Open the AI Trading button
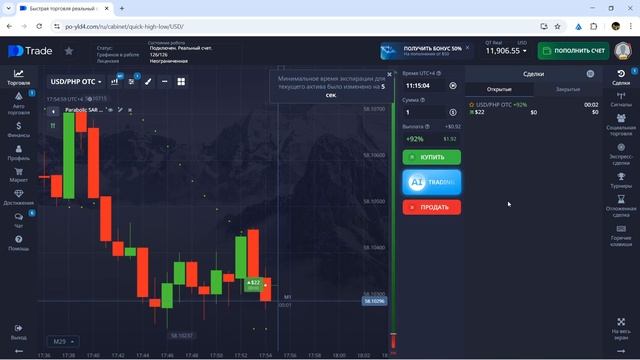640x360 pixels. pyautogui.click(x=431, y=182)
